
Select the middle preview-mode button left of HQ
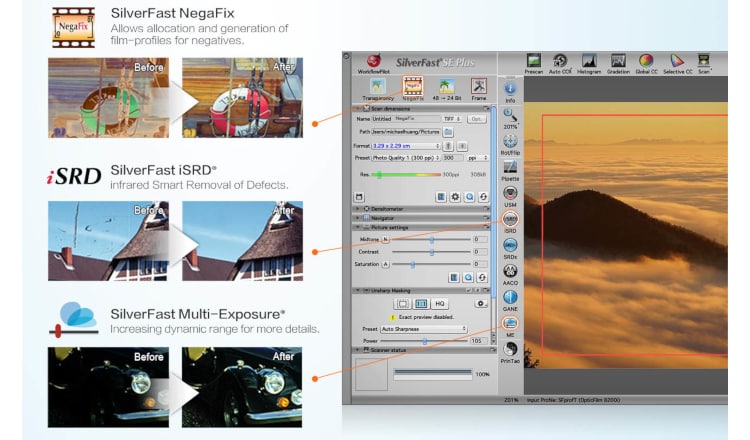tap(421, 304)
